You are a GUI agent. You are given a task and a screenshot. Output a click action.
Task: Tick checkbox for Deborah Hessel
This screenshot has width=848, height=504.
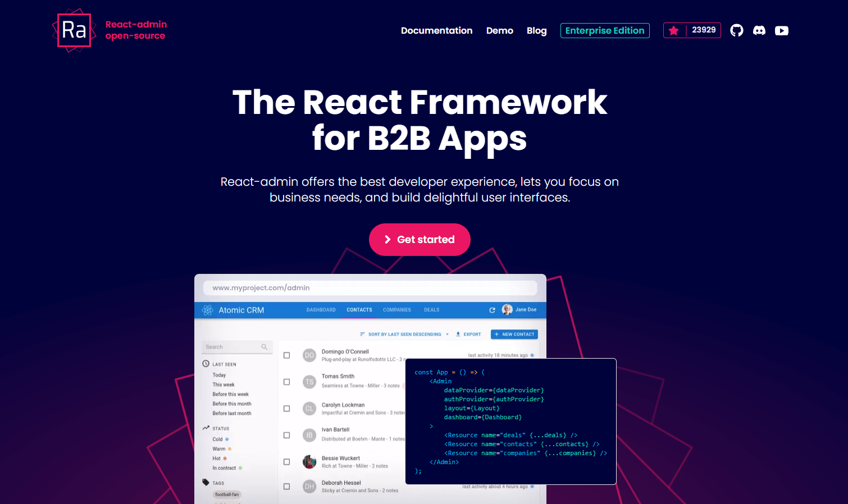click(287, 487)
